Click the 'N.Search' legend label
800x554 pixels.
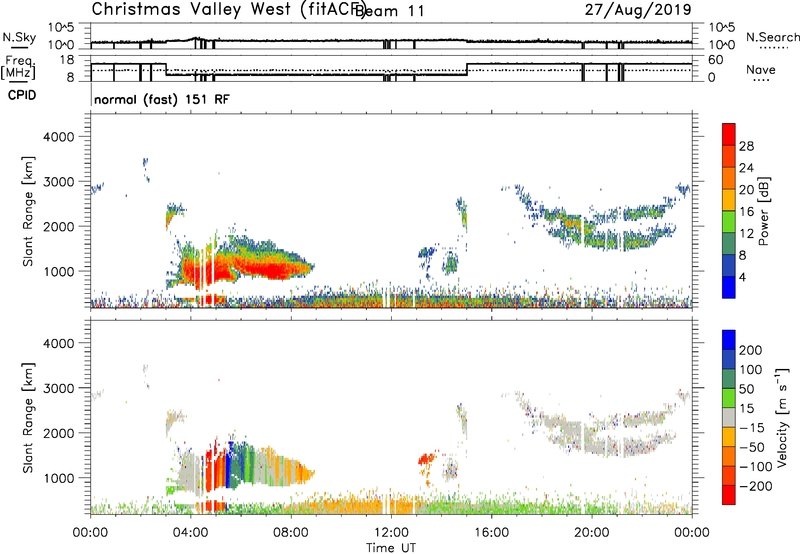pos(772,37)
